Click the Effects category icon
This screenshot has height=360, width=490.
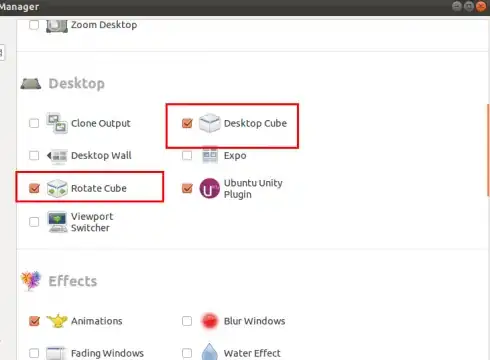pyautogui.click(x=31, y=281)
